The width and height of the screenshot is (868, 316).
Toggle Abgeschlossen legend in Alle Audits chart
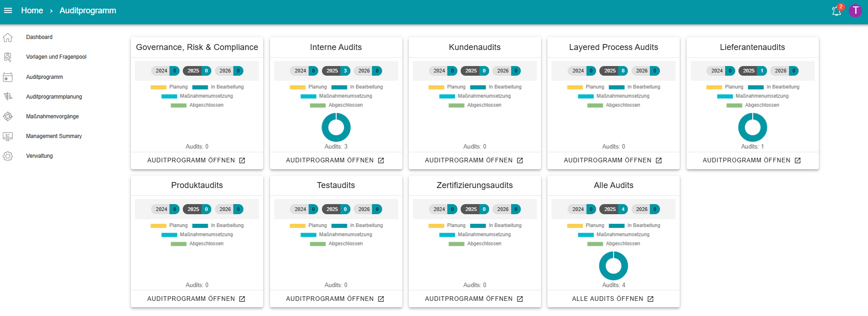pyautogui.click(x=614, y=244)
